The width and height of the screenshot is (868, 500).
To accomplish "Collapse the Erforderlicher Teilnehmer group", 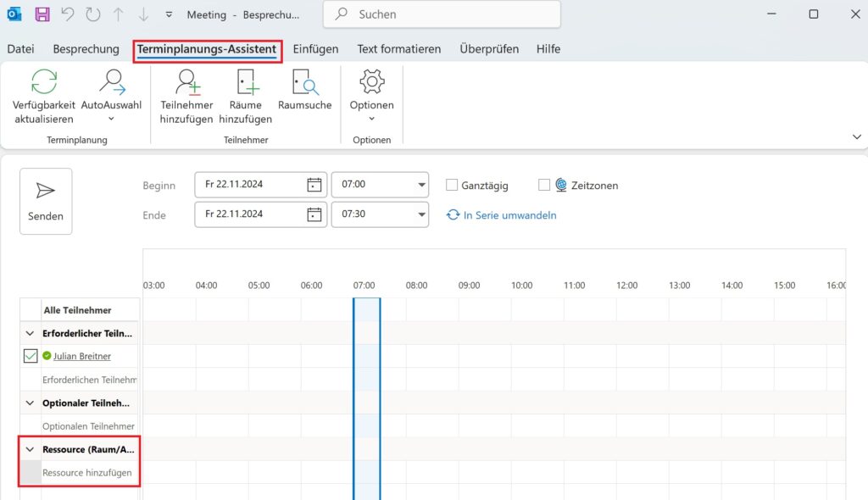I will click(30, 333).
